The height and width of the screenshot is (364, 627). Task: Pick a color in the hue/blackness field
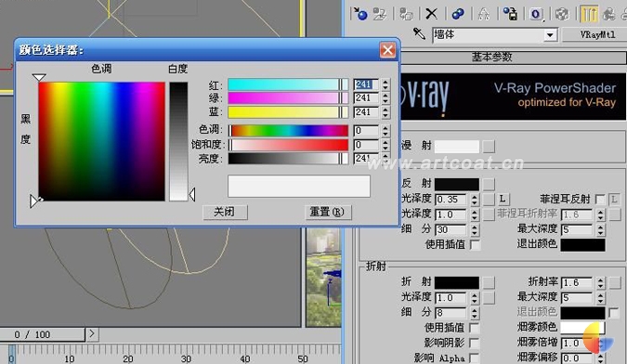coord(101,141)
